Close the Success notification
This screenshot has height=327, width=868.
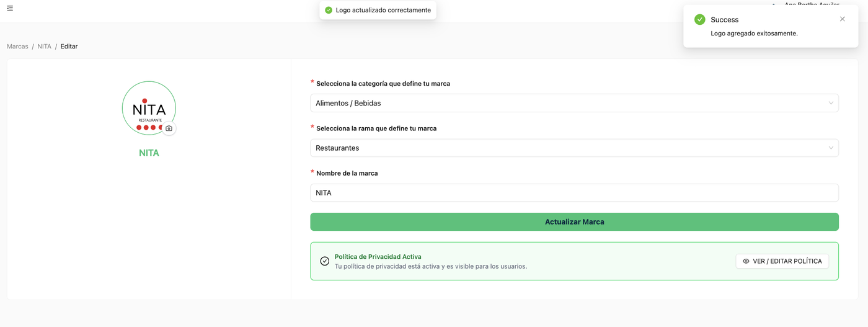[x=842, y=19]
